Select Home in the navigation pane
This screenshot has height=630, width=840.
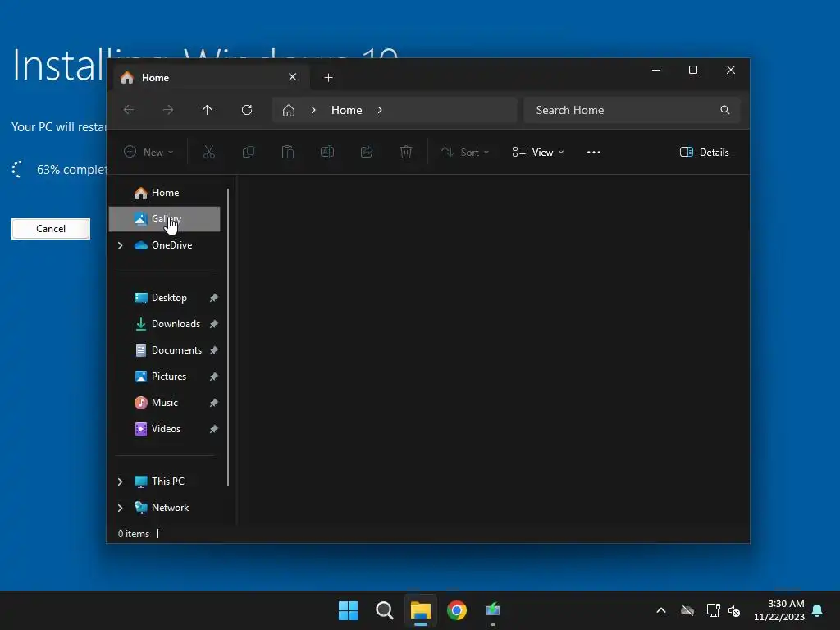[x=164, y=193]
